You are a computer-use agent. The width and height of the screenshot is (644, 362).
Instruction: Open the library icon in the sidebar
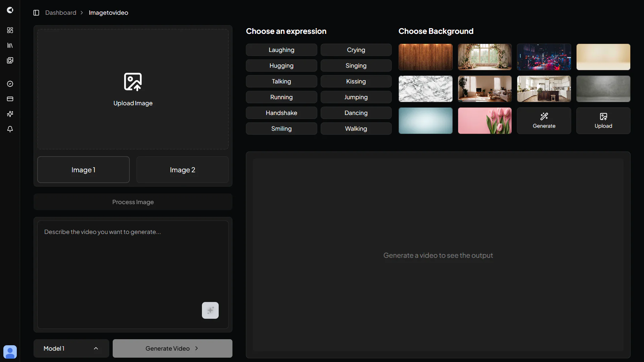pos(10,45)
